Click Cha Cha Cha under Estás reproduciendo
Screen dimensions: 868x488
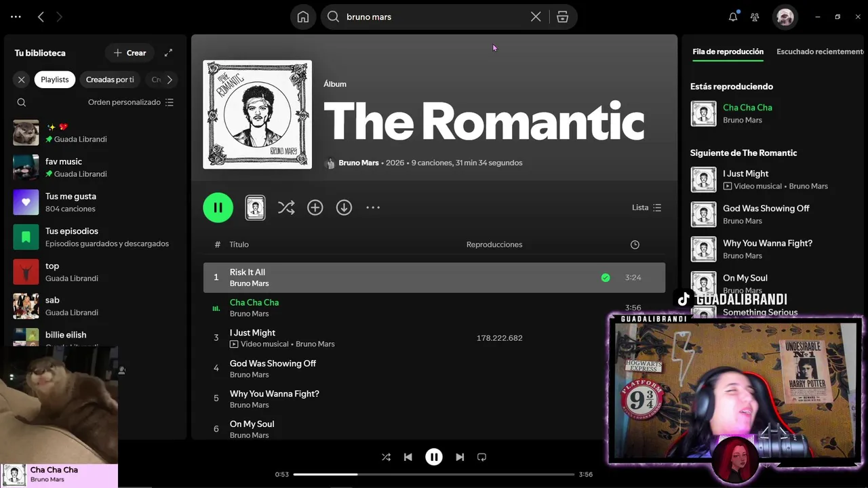tap(747, 108)
